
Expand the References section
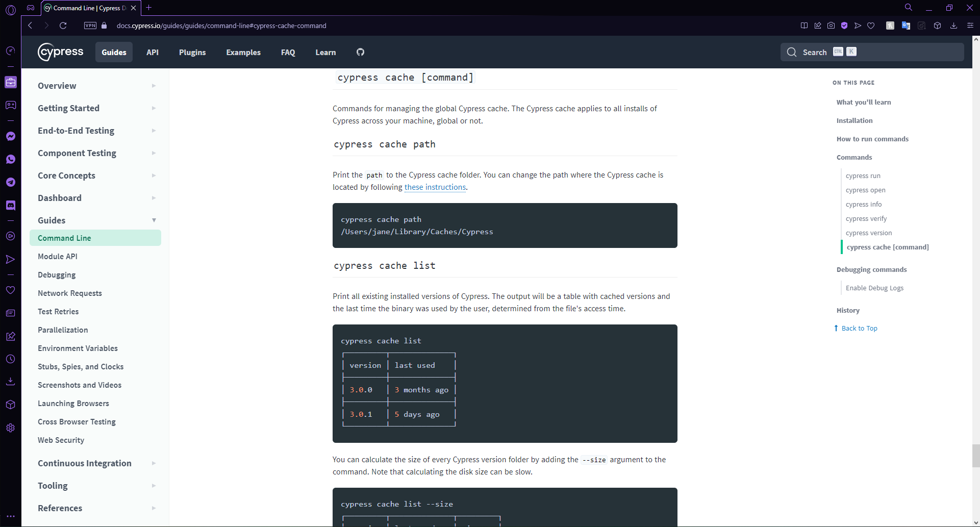(96, 508)
